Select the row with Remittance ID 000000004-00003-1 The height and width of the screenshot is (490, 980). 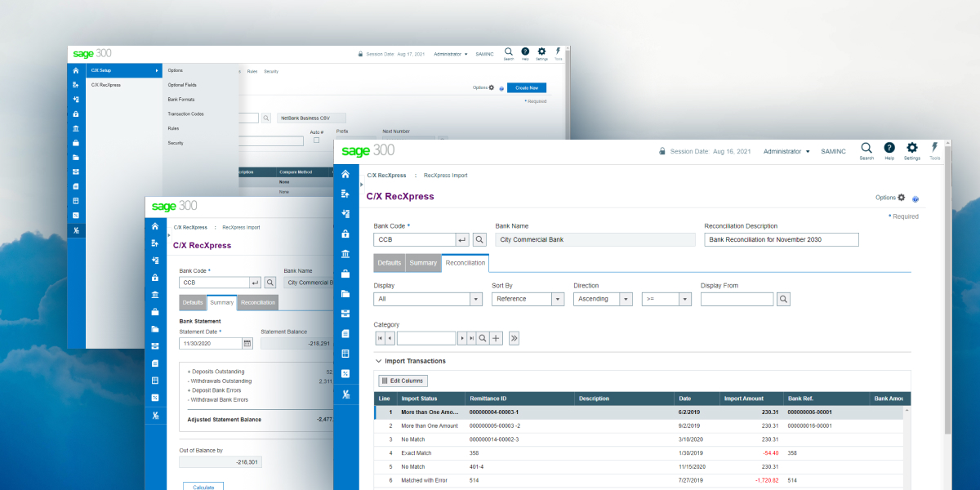tap(639, 412)
